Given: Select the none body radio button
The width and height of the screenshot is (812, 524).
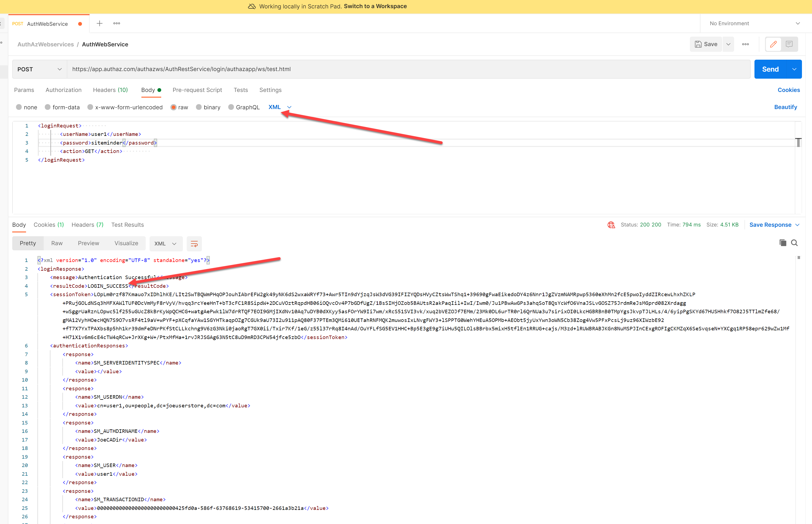Looking at the screenshot, I should point(19,107).
